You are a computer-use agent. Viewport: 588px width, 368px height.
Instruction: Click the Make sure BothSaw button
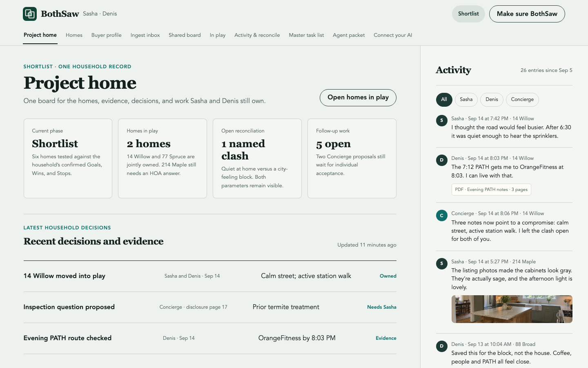click(527, 14)
